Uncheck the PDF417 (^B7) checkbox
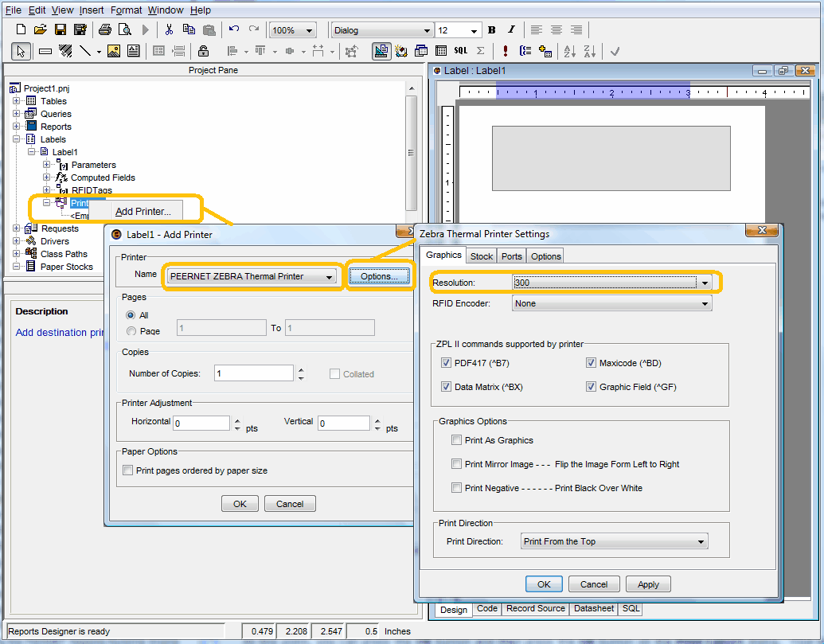The image size is (824, 644). tap(446, 363)
